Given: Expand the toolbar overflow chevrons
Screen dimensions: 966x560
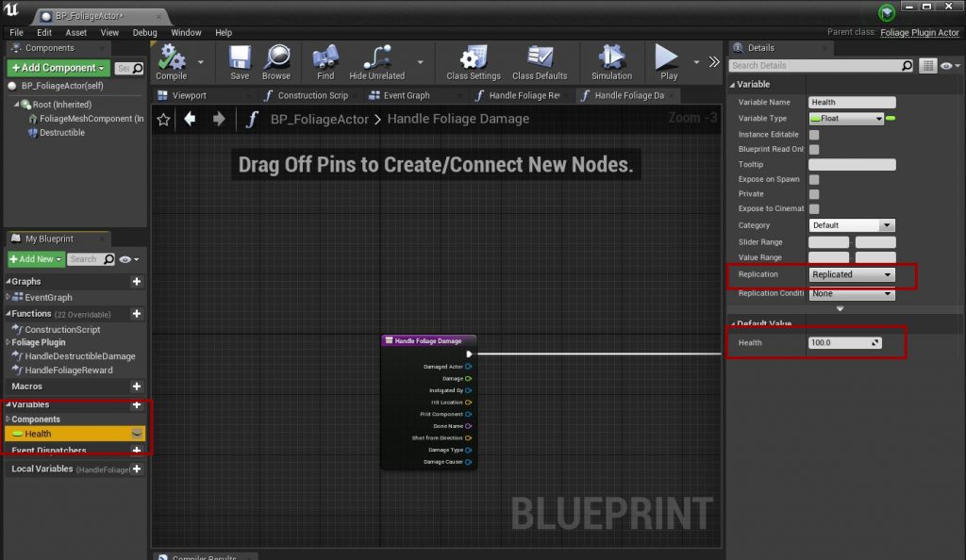Looking at the screenshot, I should 714,61.
